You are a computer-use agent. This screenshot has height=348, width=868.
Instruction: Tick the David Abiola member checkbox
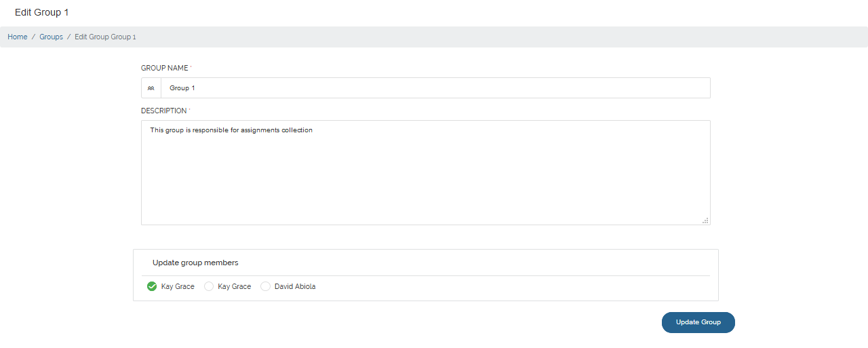265,286
